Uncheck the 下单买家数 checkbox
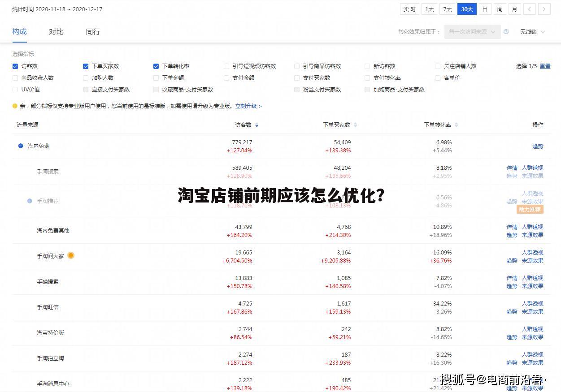The height and width of the screenshot is (392, 561). click(x=86, y=66)
